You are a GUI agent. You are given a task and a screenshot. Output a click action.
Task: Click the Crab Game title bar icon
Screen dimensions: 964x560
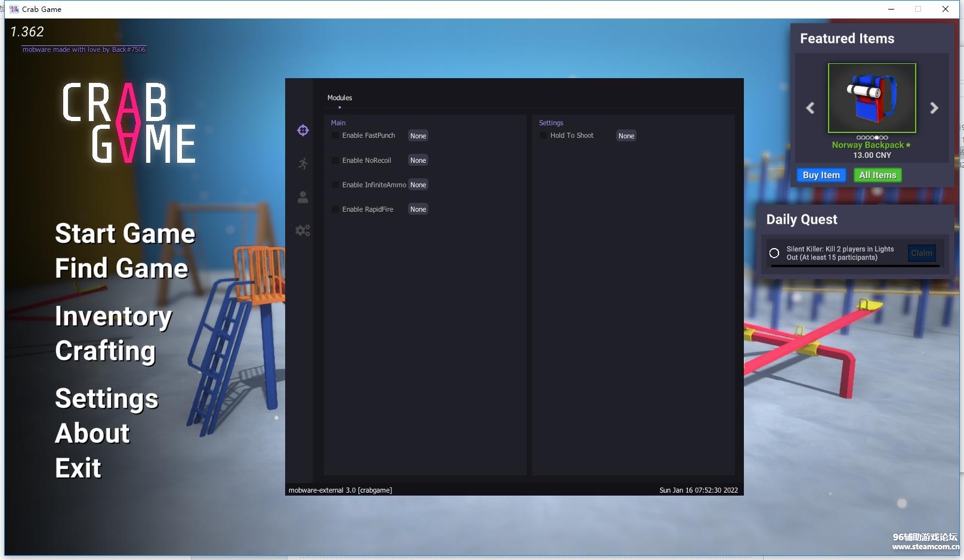click(x=14, y=9)
